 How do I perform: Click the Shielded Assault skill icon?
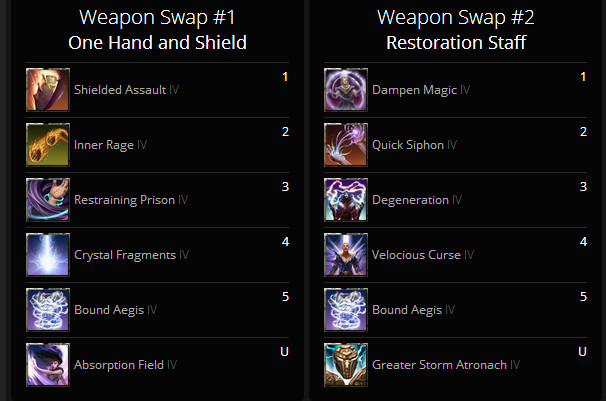pyautogui.click(x=48, y=90)
